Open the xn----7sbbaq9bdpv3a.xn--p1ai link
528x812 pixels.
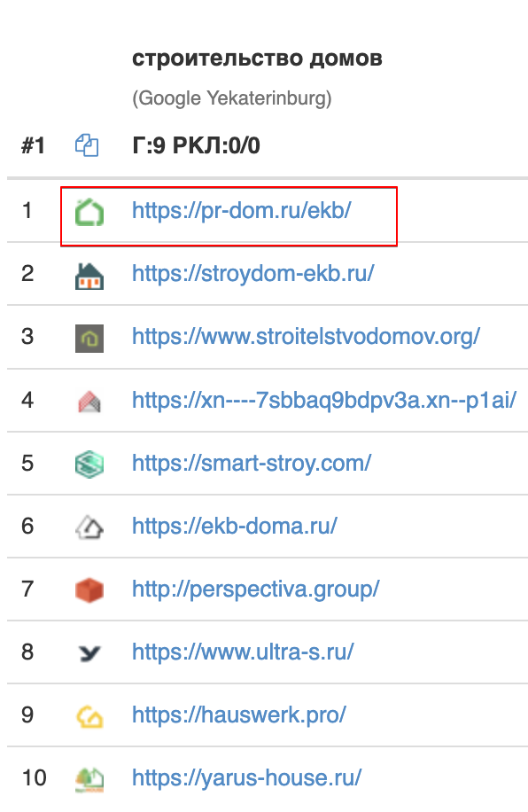324,401
